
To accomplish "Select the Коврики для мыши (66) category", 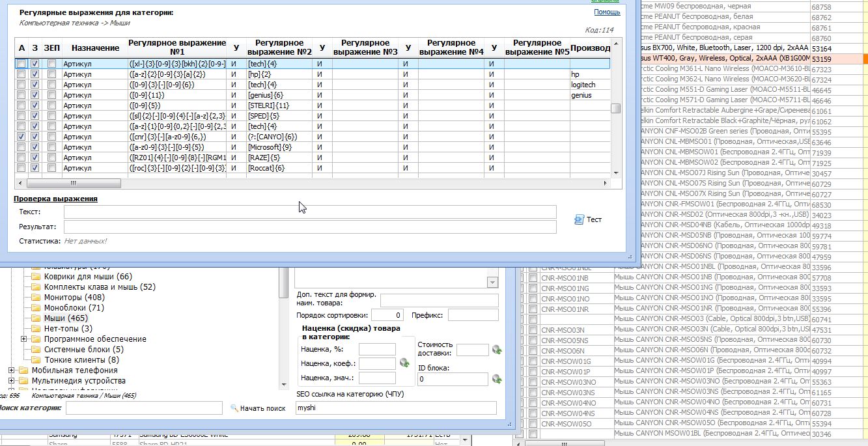I will click(88, 277).
